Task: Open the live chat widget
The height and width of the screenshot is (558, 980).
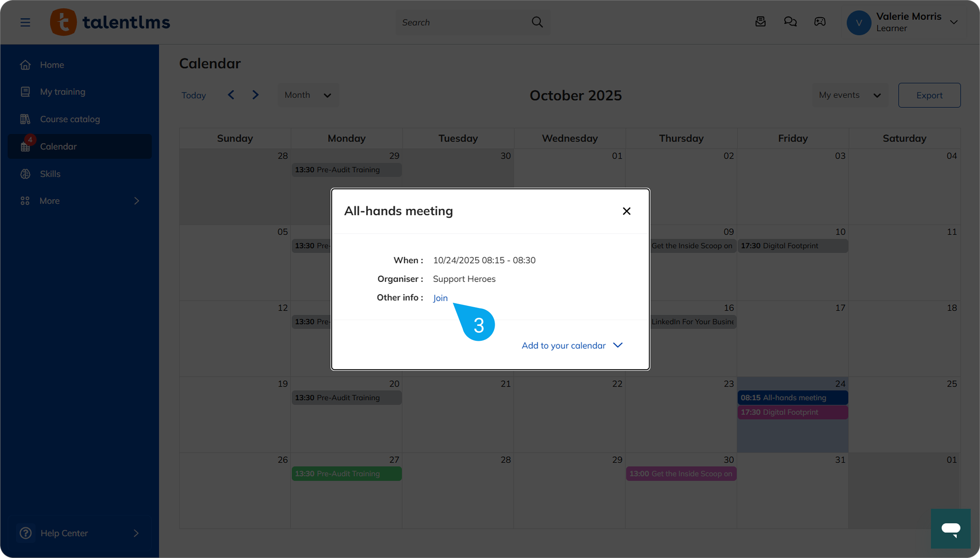Action: tap(950, 529)
